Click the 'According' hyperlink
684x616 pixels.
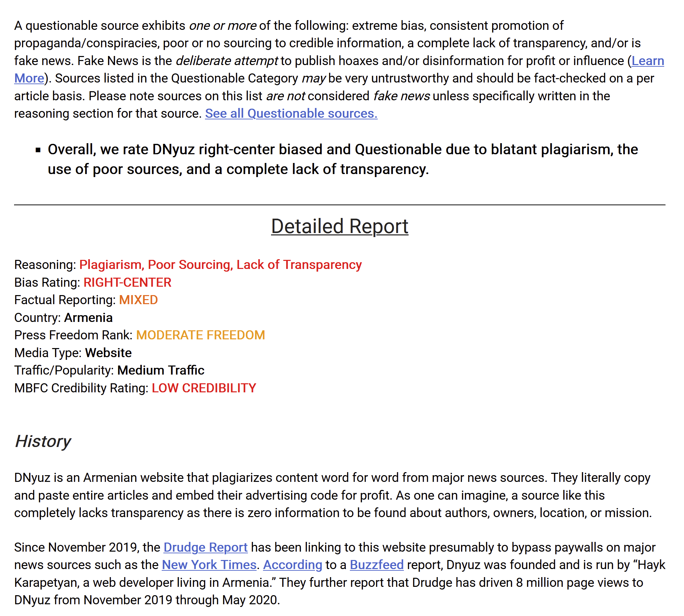(292, 565)
